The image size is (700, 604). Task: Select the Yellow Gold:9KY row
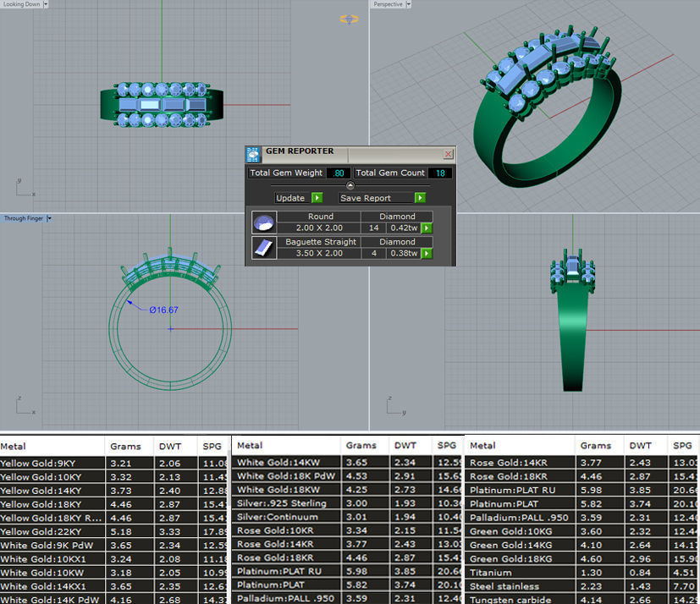(113, 463)
